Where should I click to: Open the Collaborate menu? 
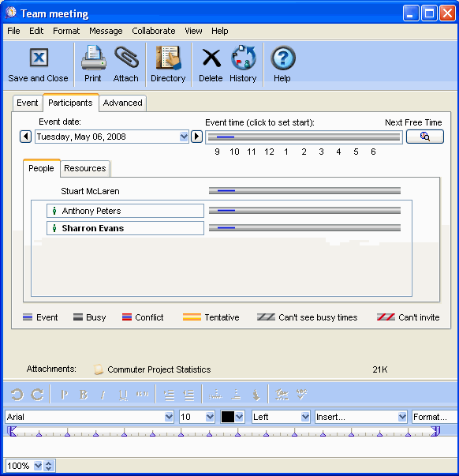[154, 31]
